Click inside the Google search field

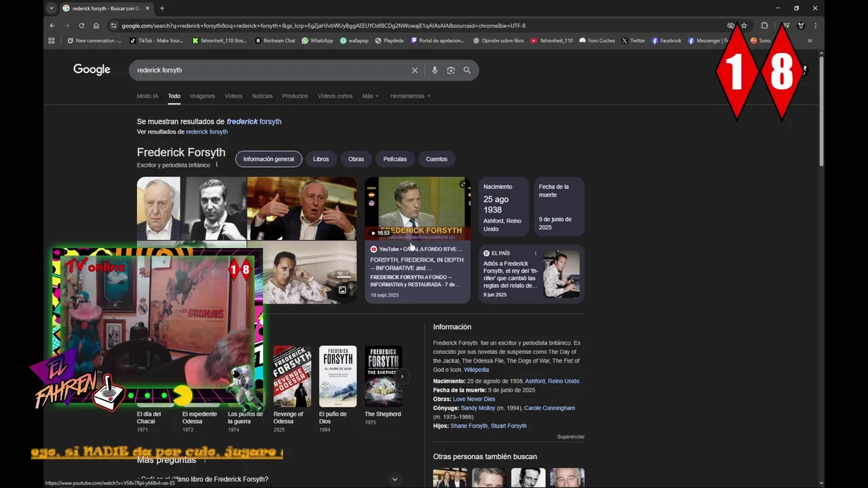click(271, 70)
